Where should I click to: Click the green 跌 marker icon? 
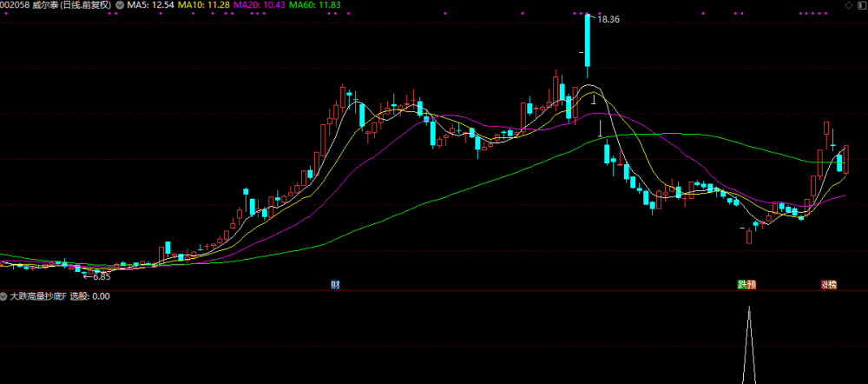pyautogui.click(x=742, y=285)
